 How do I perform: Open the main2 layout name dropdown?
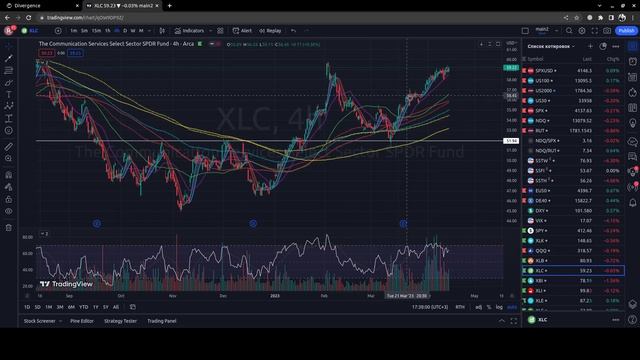tap(556, 31)
